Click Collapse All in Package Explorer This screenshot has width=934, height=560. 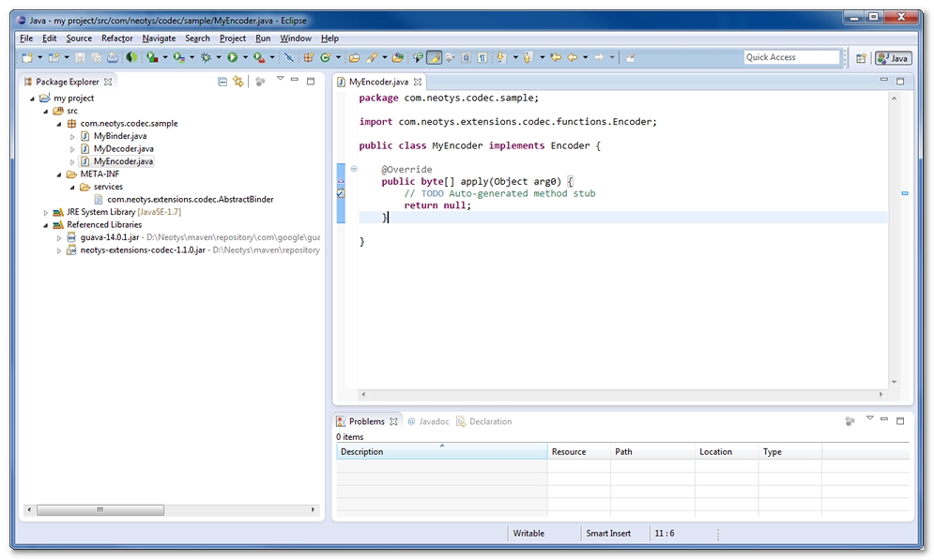click(222, 82)
